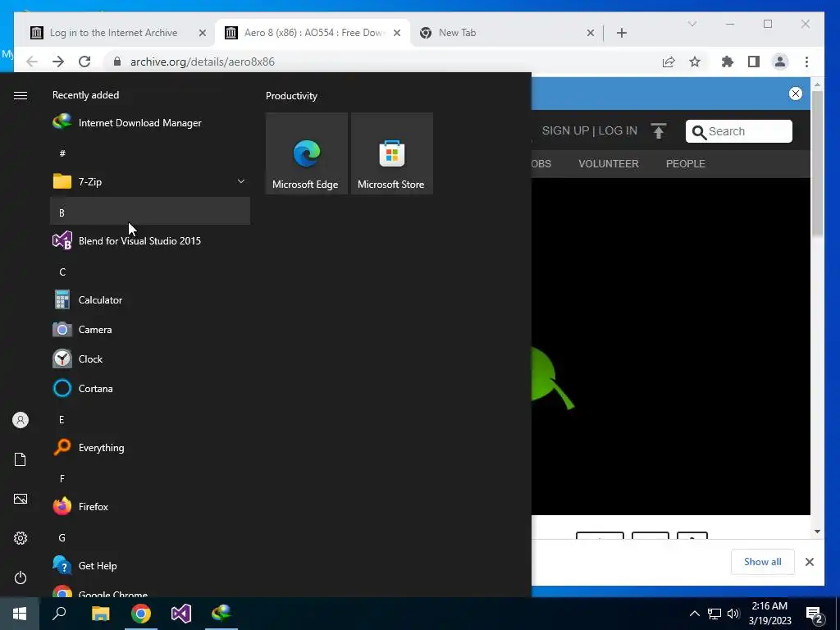Open Chrome three-dot menu
This screenshot has height=630, width=840.
tap(806, 62)
